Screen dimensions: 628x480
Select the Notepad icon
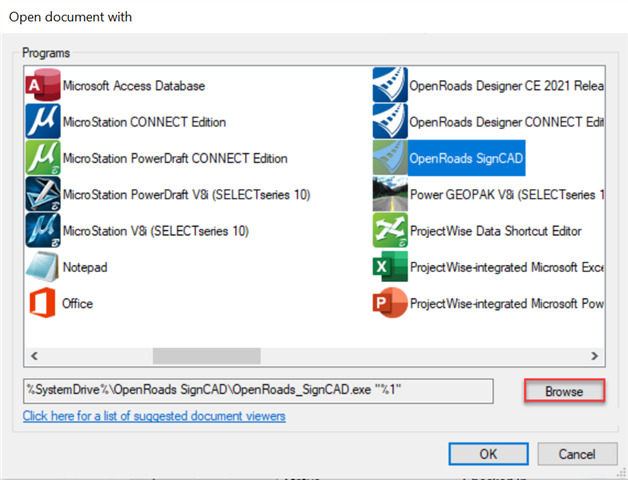43,267
